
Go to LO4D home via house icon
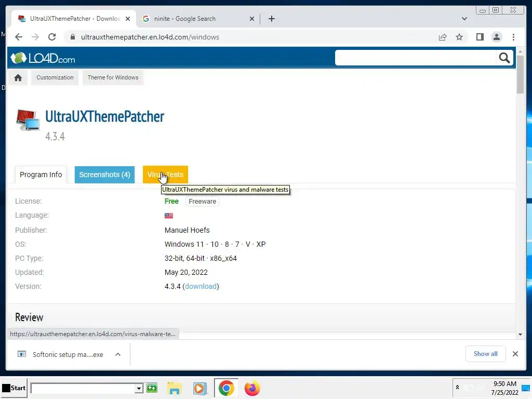coord(18,78)
